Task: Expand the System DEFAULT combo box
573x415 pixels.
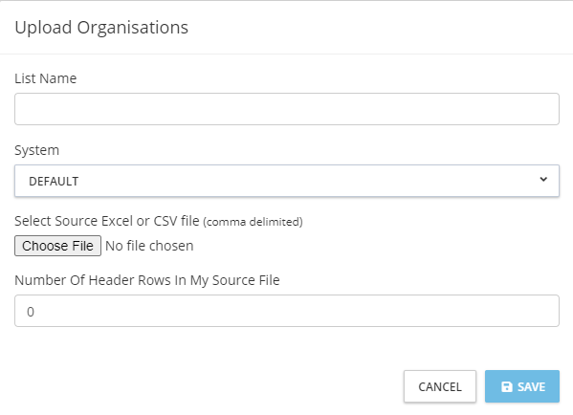Action: 287,181
